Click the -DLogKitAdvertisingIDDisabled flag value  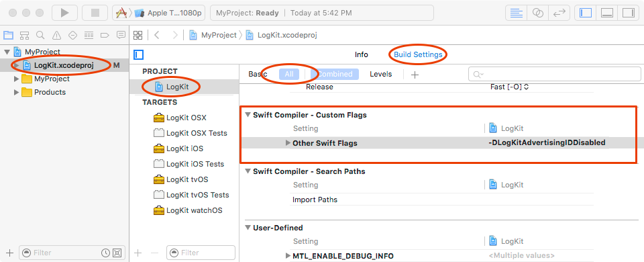click(x=547, y=143)
